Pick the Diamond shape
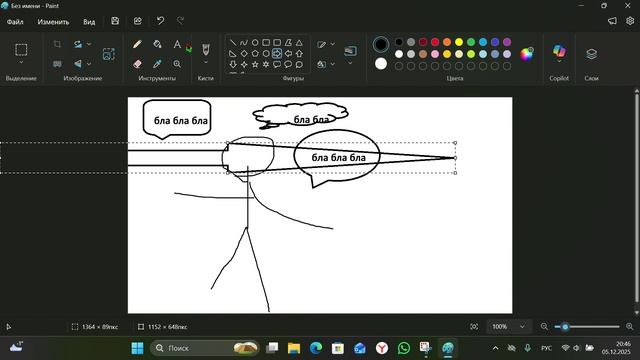Image resolution: width=640 pixels, height=360 pixels. click(244, 53)
